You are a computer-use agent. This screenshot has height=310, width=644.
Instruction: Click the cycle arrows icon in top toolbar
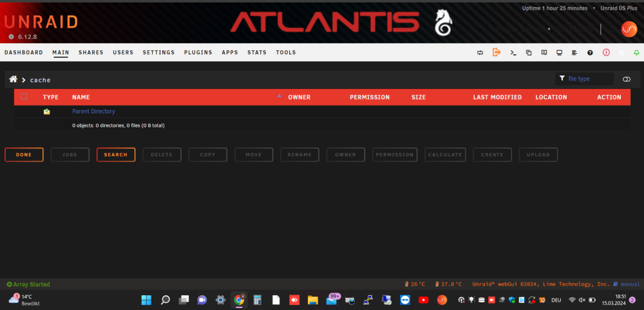tap(480, 53)
